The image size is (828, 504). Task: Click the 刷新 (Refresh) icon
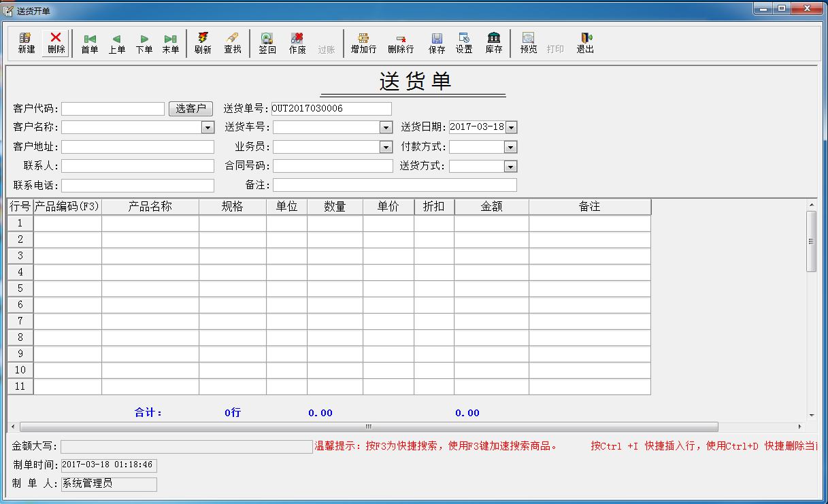(203, 44)
